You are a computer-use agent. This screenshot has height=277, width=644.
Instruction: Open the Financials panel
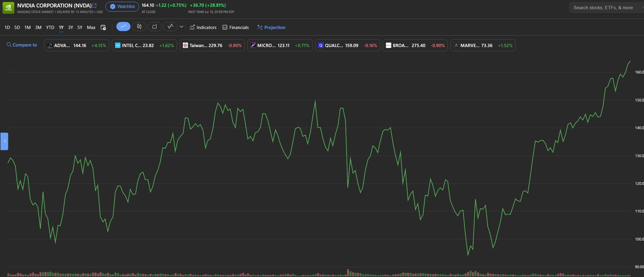[236, 28]
